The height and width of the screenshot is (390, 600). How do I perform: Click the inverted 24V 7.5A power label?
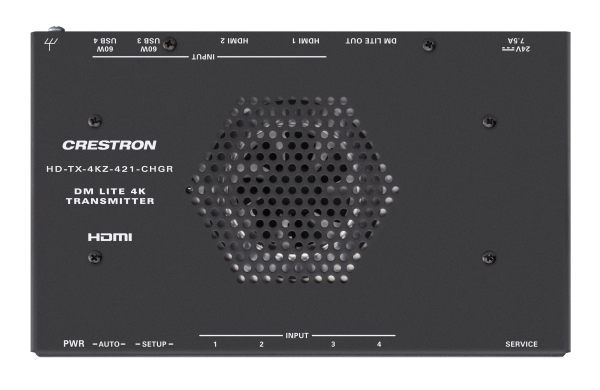pos(516,45)
